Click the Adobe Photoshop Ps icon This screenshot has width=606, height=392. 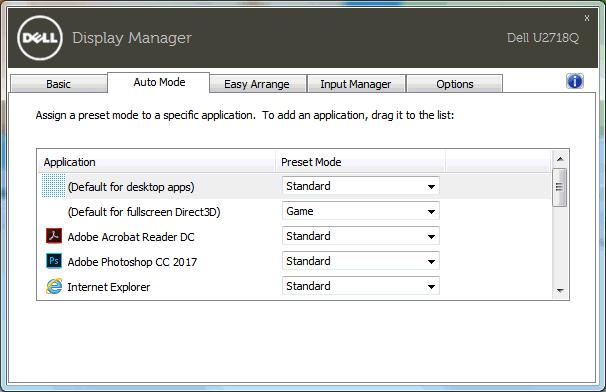[54, 261]
